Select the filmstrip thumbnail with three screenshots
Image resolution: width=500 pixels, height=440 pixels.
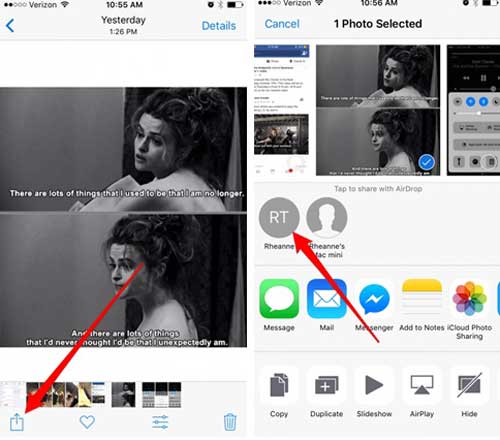click(162, 395)
